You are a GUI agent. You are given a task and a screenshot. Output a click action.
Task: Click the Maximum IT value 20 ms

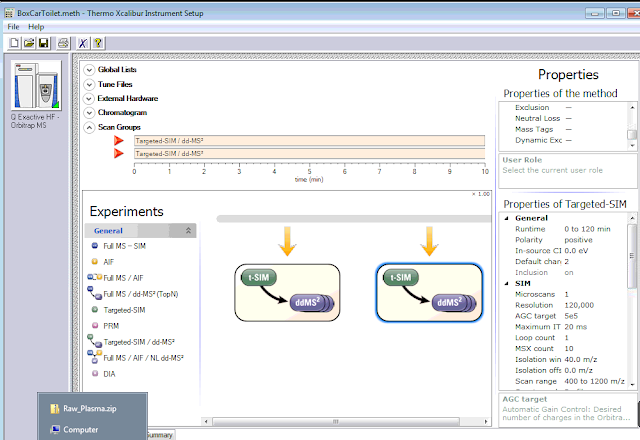(x=576, y=327)
